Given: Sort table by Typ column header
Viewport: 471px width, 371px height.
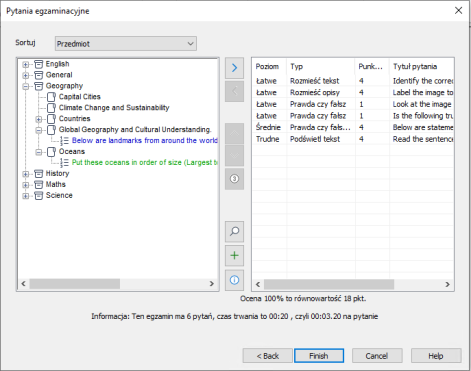Looking at the screenshot, I should coord(321,66).
